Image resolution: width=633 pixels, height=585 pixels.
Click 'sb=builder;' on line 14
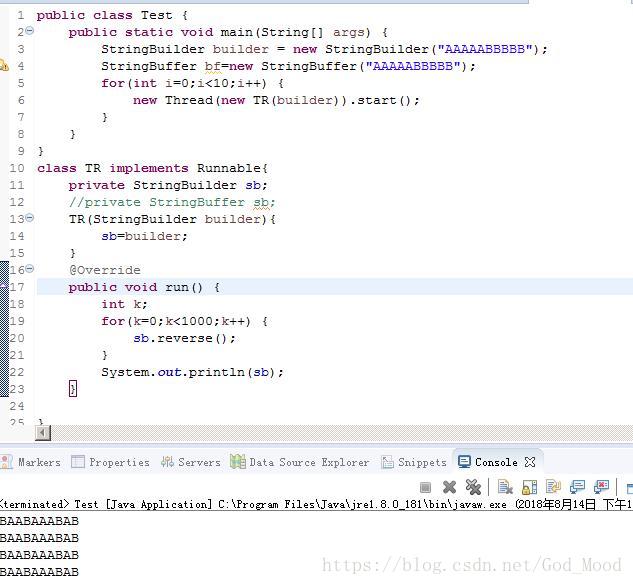tap(145, 236)
